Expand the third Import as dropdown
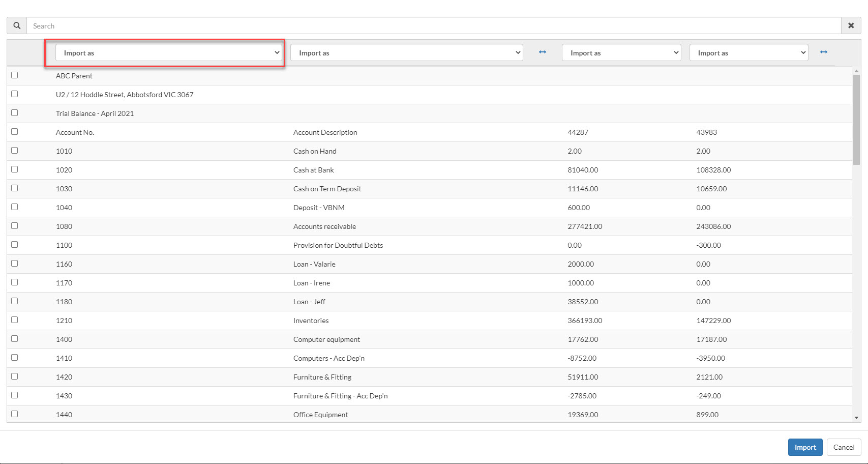Image resolution: width=868 pixels, height=464 pixels. pyautogui.click(x=621, y=53)
